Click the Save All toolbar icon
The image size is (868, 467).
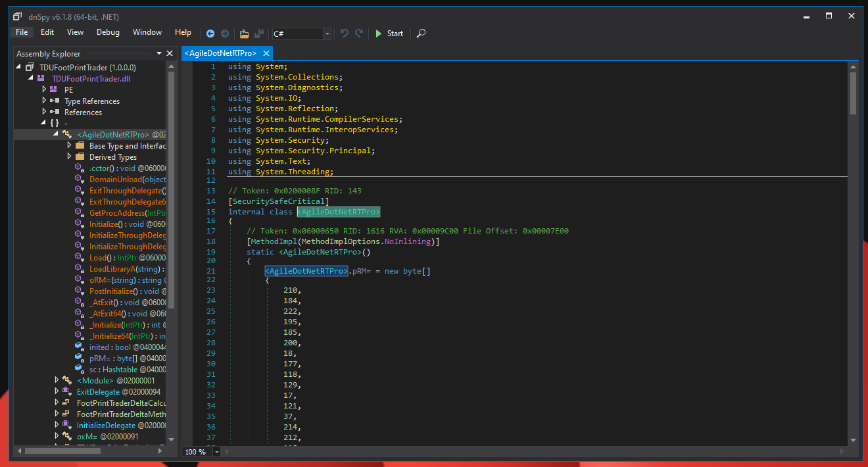(259, 34)
